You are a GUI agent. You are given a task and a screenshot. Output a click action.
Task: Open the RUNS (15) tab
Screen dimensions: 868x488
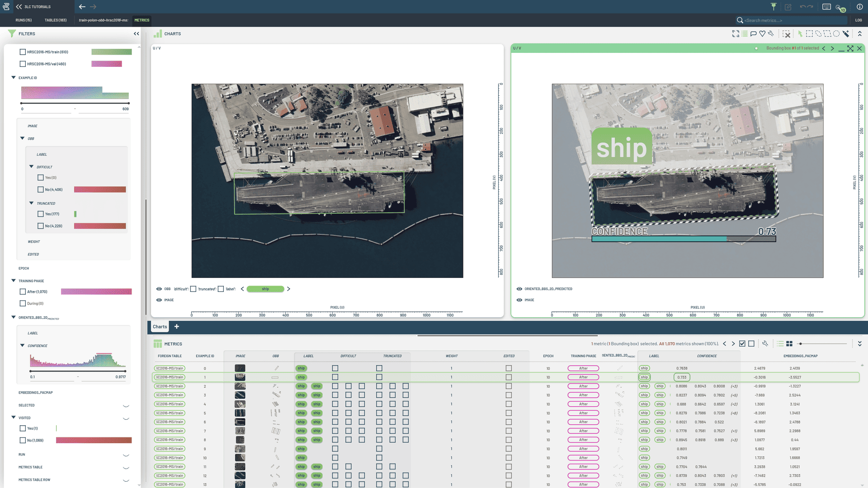tap(24, 20)
